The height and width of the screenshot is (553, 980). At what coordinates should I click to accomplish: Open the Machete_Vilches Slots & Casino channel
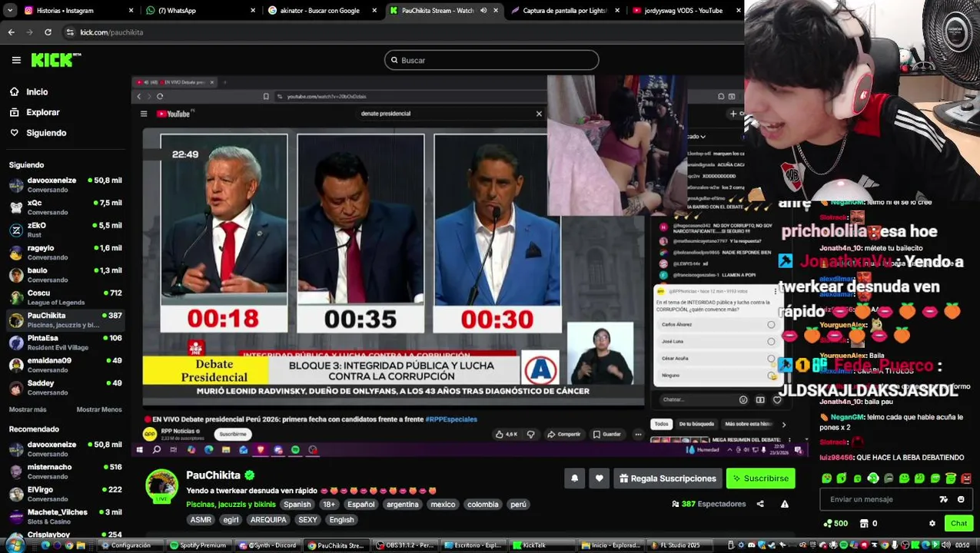coord(65,516)
